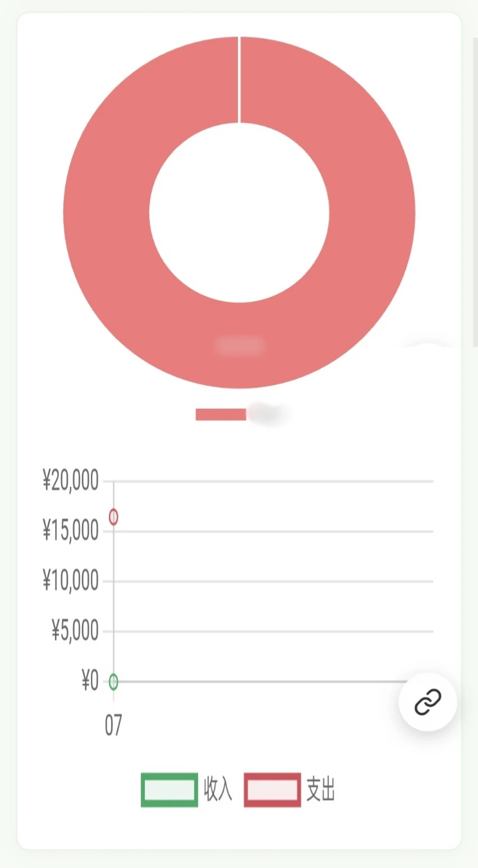Click the 支出 legend text label

(x=320, y=789)
